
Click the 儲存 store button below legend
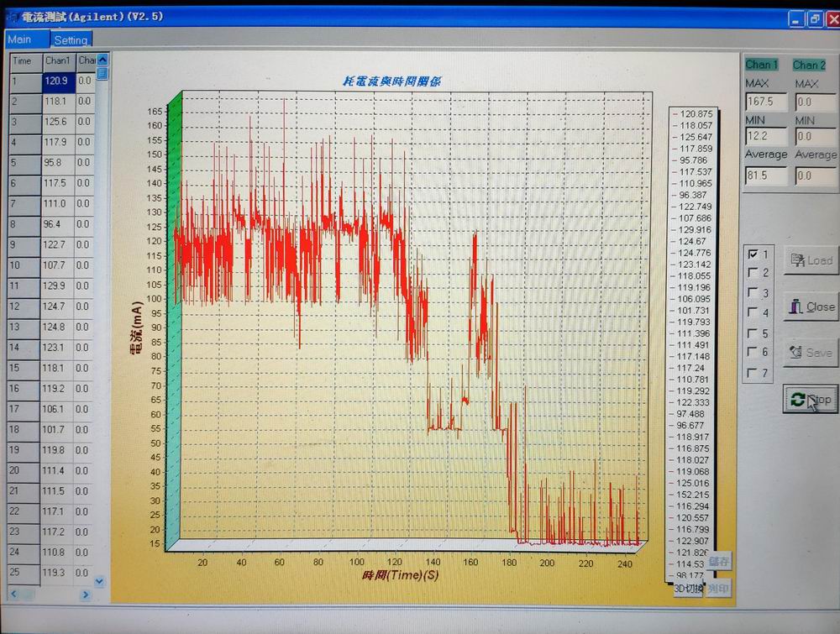coord(718,561)
